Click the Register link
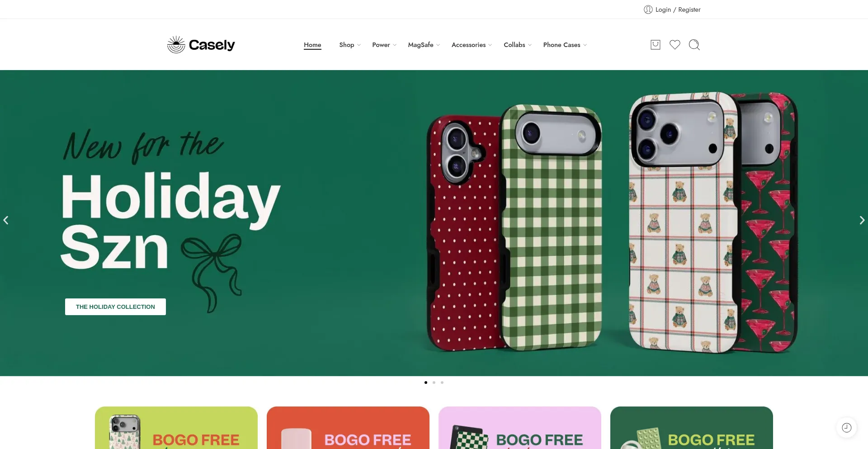The image size is (868, 449). [x=689, y=9]
